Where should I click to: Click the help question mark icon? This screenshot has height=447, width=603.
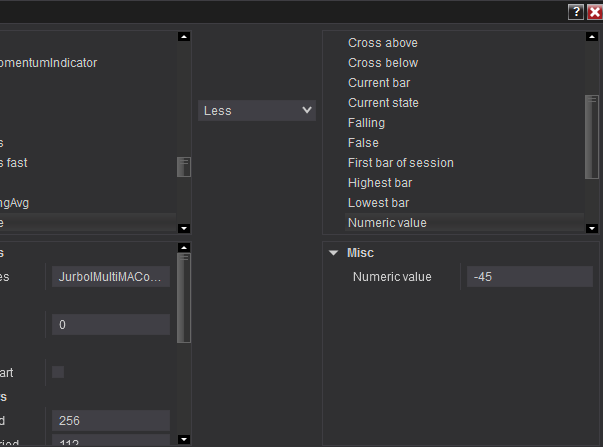pos(576,12)
